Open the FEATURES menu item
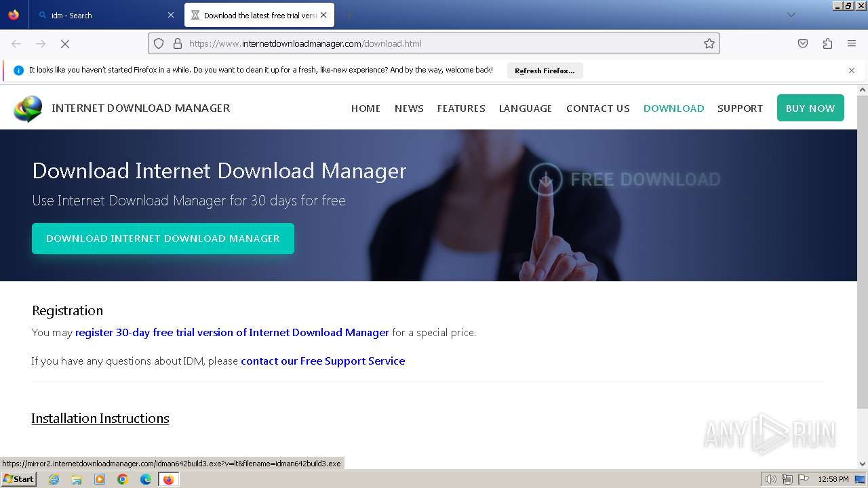 click(461, 108)
